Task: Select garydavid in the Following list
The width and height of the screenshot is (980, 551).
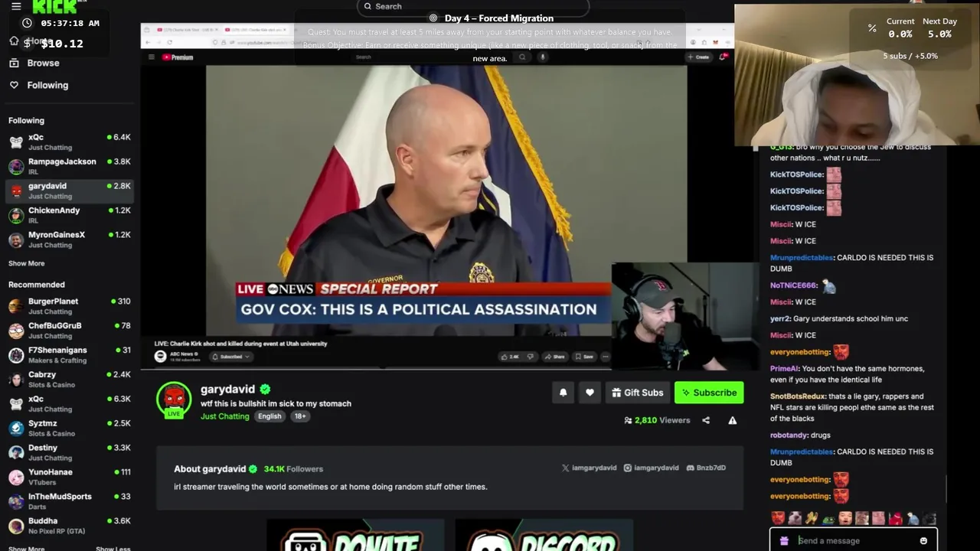Action: 70,191
